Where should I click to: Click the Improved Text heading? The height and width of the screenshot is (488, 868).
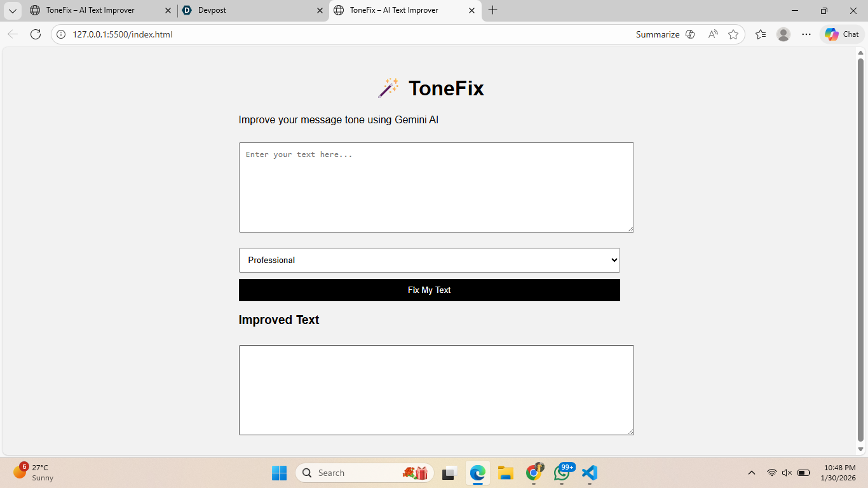coord(279,320)
